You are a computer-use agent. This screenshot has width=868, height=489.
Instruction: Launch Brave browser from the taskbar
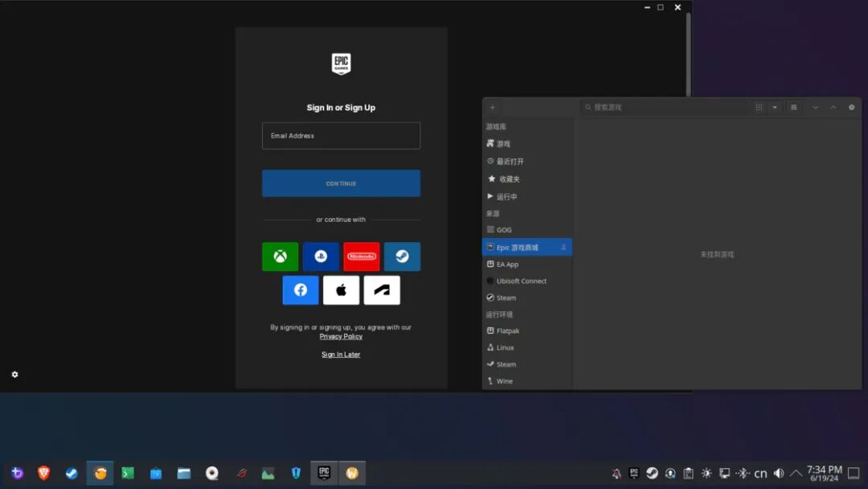(43, 473)
